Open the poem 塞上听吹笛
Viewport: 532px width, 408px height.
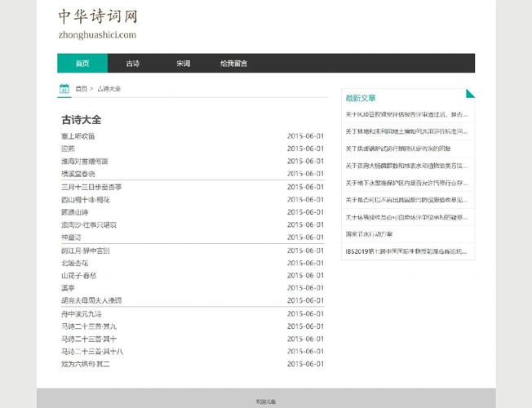point(78,136)
